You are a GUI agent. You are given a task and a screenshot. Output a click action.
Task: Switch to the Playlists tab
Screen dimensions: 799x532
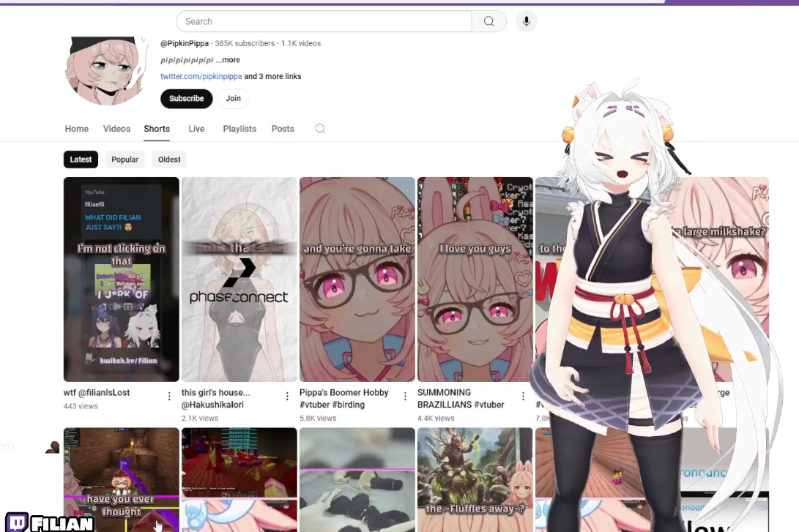[239, 129]
